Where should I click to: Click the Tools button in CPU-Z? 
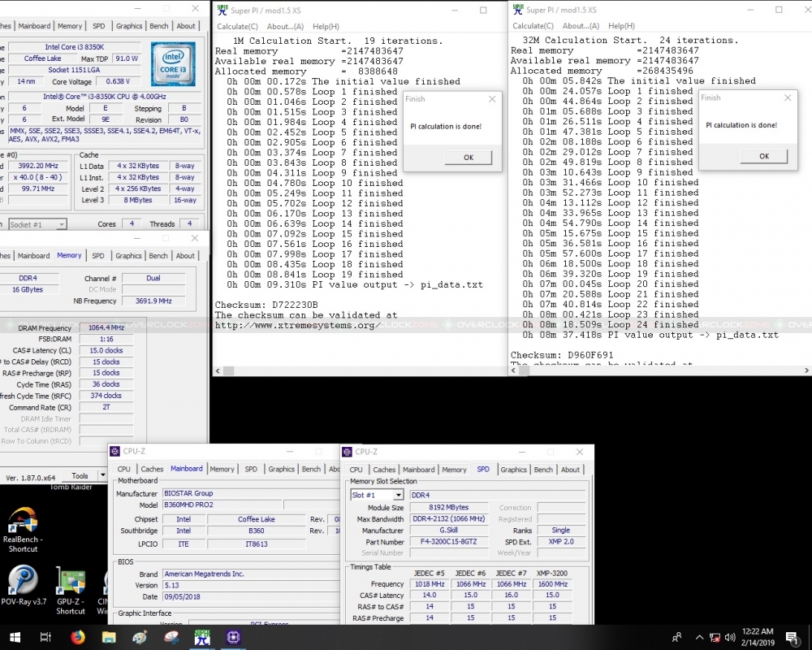[80, 475]
